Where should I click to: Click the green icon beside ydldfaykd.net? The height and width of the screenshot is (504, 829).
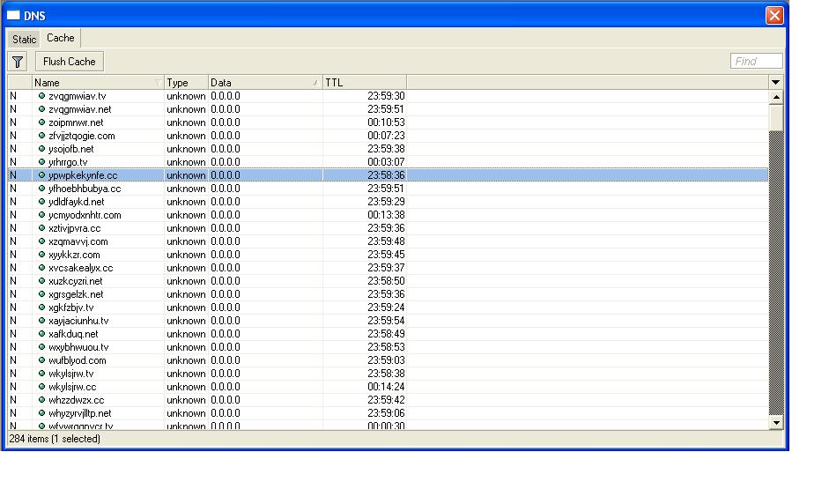click(41, 202)
